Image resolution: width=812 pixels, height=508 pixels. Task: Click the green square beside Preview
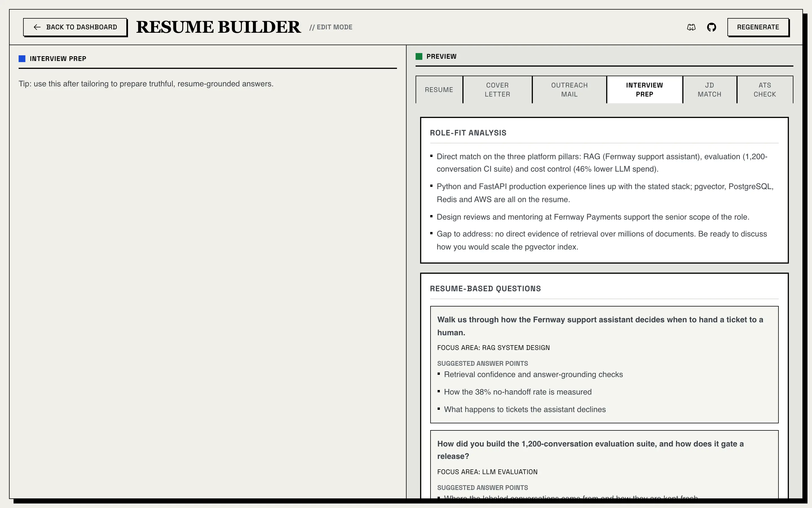(419, 56)
